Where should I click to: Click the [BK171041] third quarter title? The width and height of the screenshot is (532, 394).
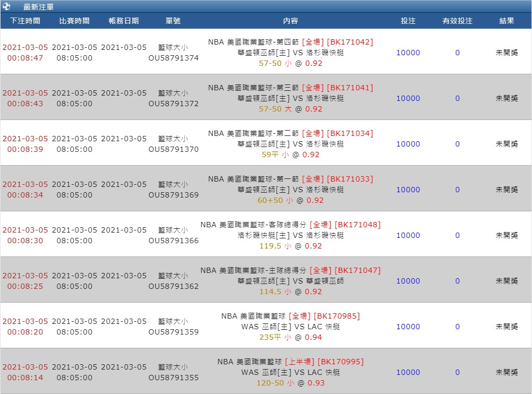click(290, 88)
